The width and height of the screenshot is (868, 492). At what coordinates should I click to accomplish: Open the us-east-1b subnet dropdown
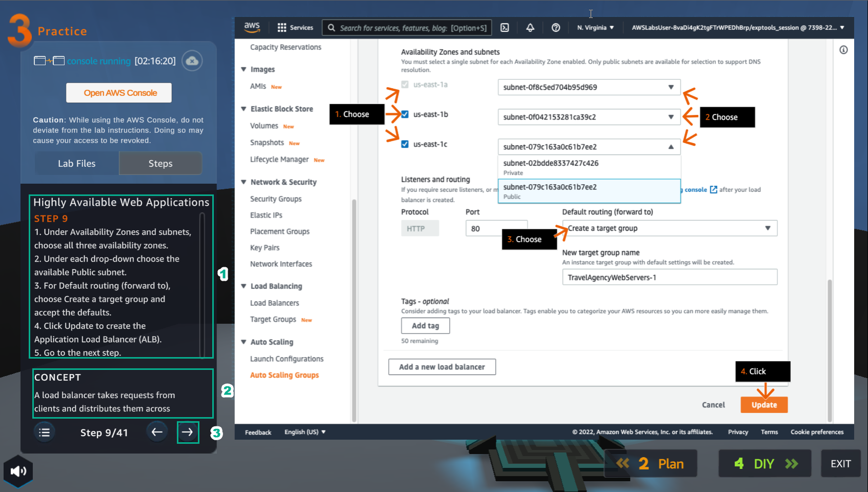click(589, 117)
